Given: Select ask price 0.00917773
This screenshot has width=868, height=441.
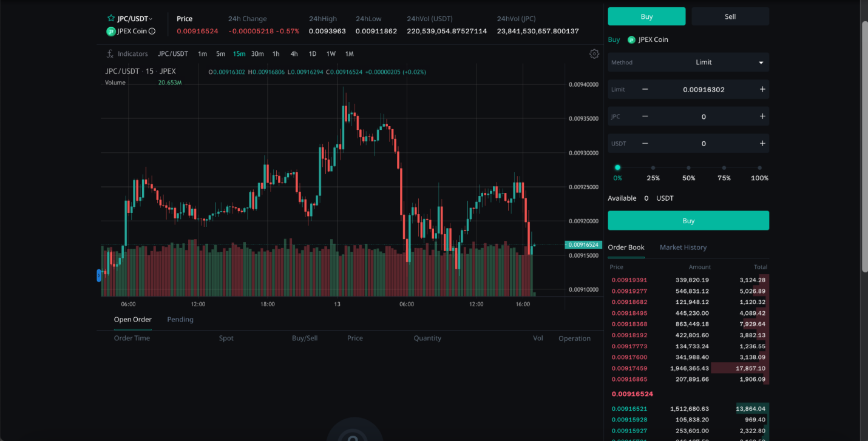Looking at the screenshot, I should tap(629, 346).
